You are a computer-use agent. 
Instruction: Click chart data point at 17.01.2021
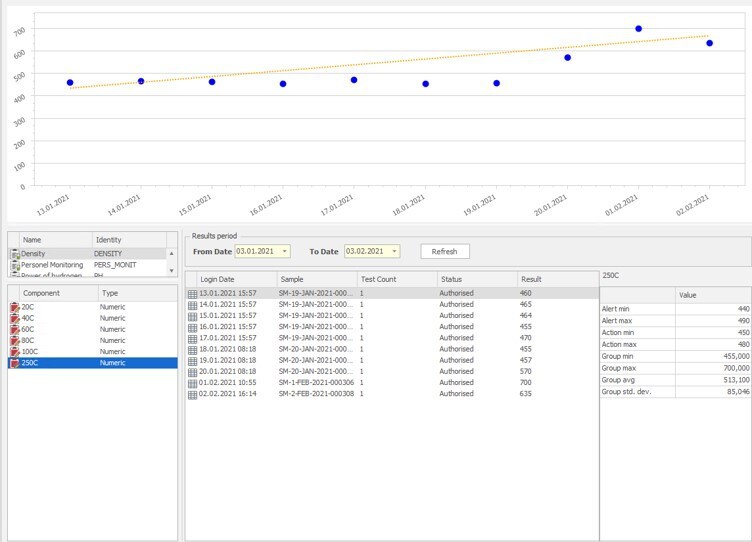tap(354, 80)
